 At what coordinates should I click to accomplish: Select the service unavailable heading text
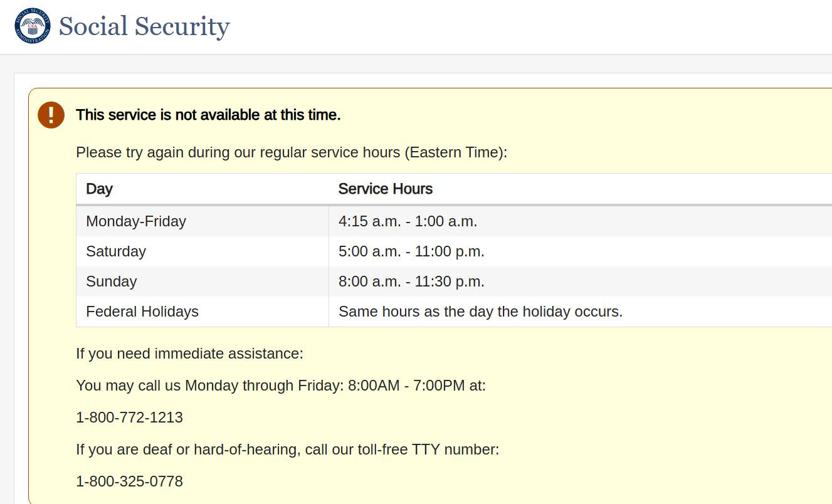208,115
